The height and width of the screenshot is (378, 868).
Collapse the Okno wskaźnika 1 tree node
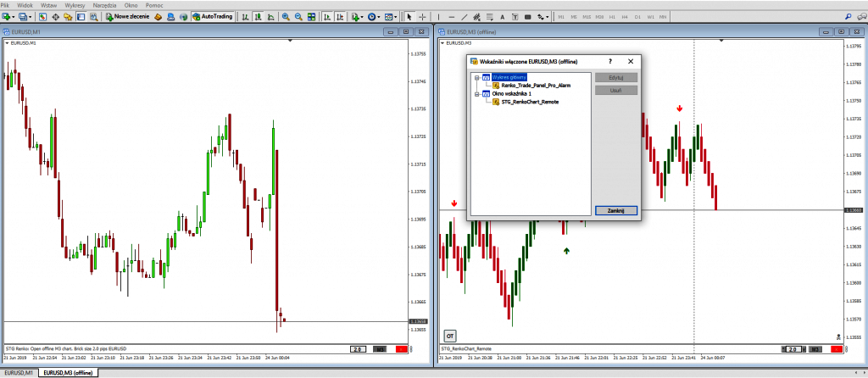point(476,94)
